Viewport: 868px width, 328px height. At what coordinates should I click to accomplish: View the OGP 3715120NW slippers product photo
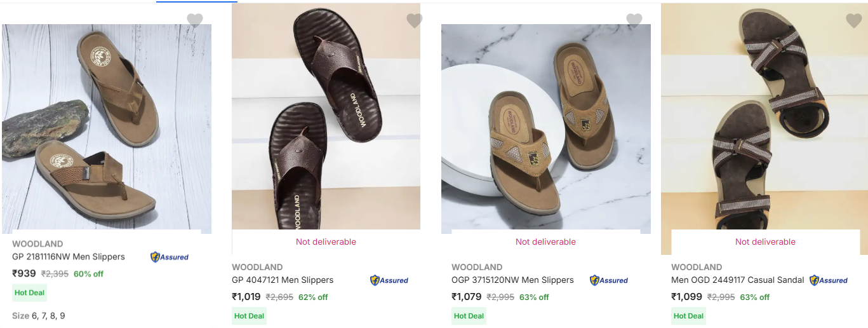click(546, 128)
